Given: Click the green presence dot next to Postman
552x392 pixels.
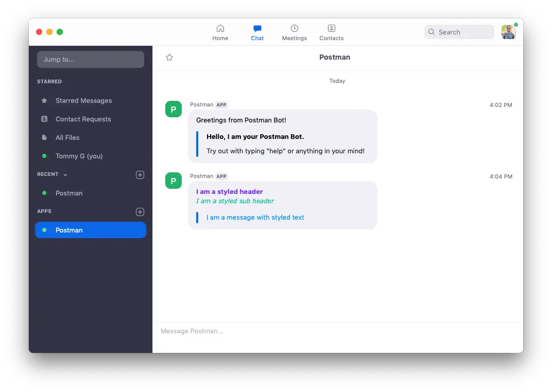Looking at the screenshot, I should point(45,193).
